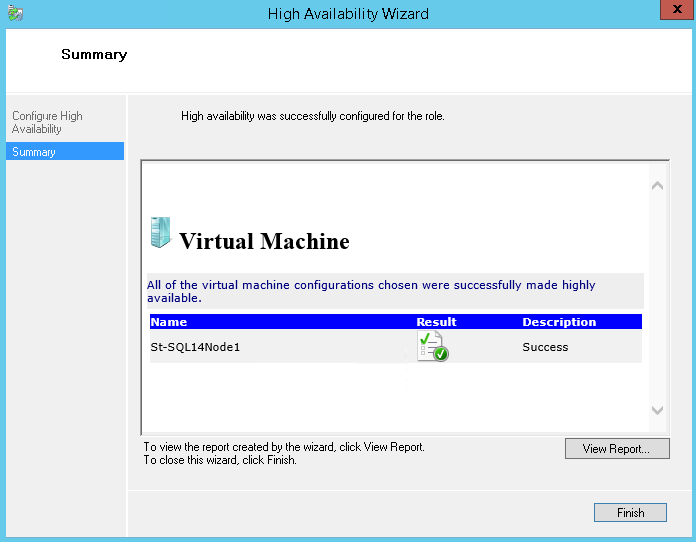
Task: Click the highly available status message
Action: tap(371, 291)
